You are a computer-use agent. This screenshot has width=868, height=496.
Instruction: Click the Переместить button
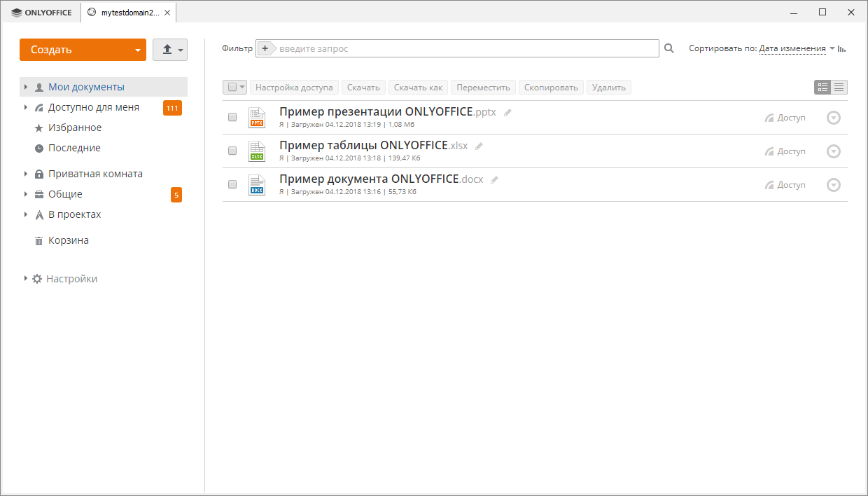(484, 88)
